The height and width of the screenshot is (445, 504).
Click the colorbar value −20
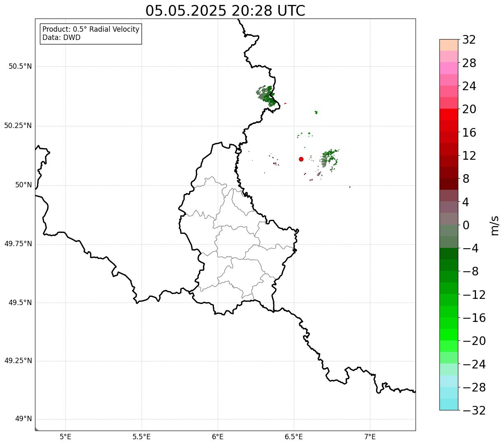click(x=474, y=341)
